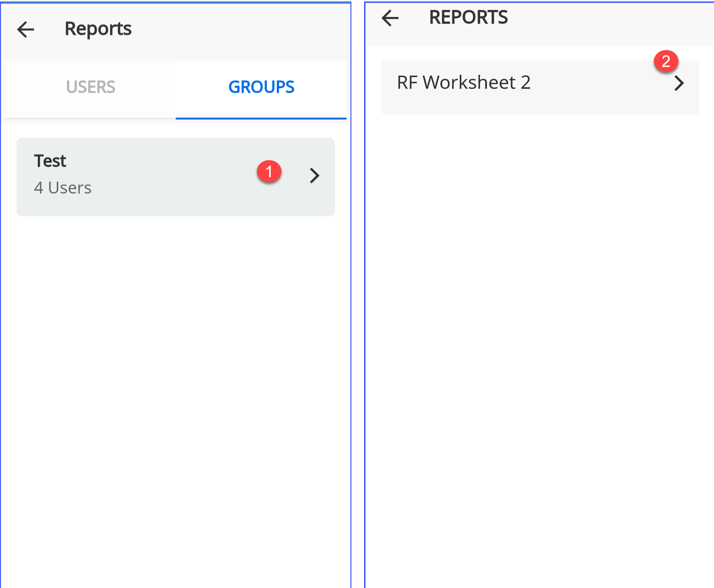This screenshot has height=588, width=714.
Task: Click the blue underline beneath the GROUPS tab
Action: tap(261, 118)
